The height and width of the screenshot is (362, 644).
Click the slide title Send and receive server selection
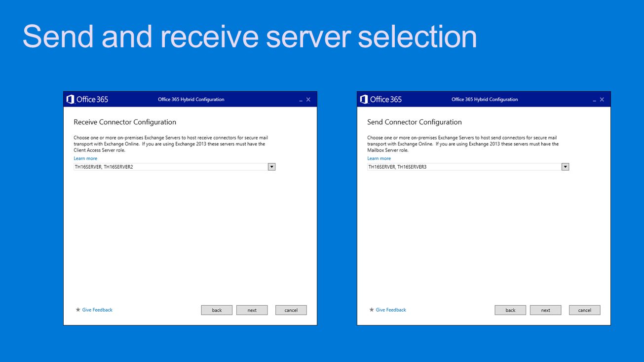coord(250,36)
